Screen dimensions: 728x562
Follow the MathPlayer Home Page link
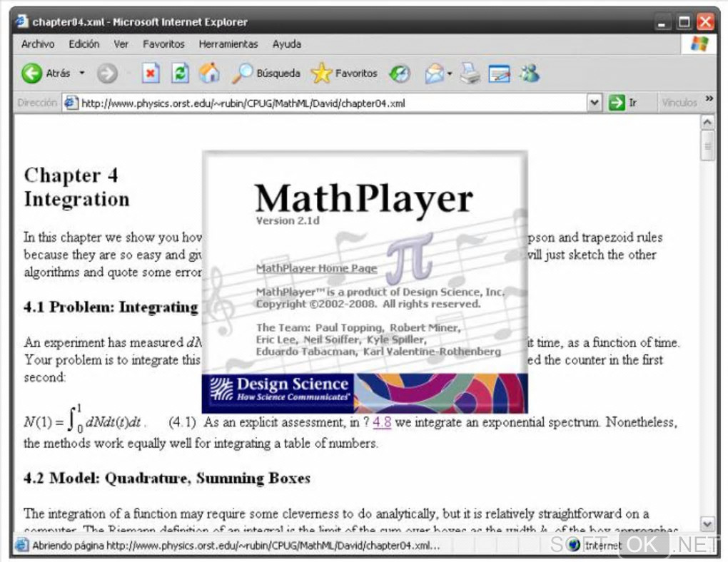[316, 268]
